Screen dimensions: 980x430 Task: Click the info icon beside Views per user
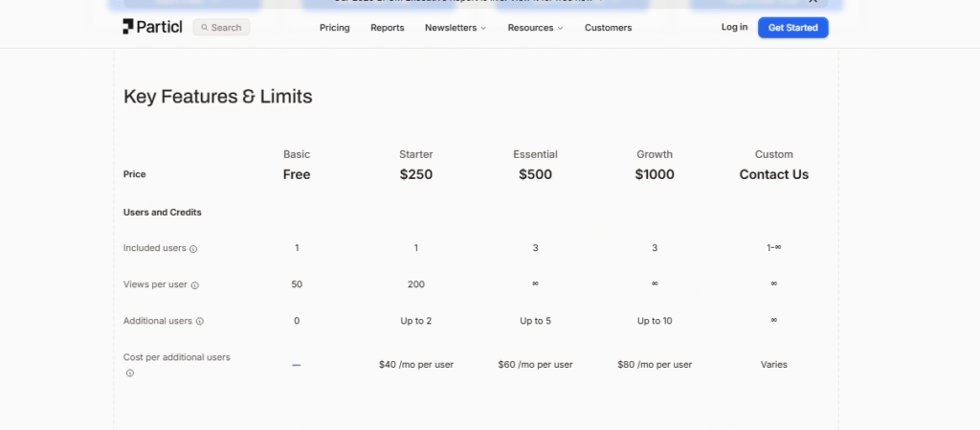click(x=195, y=285)
